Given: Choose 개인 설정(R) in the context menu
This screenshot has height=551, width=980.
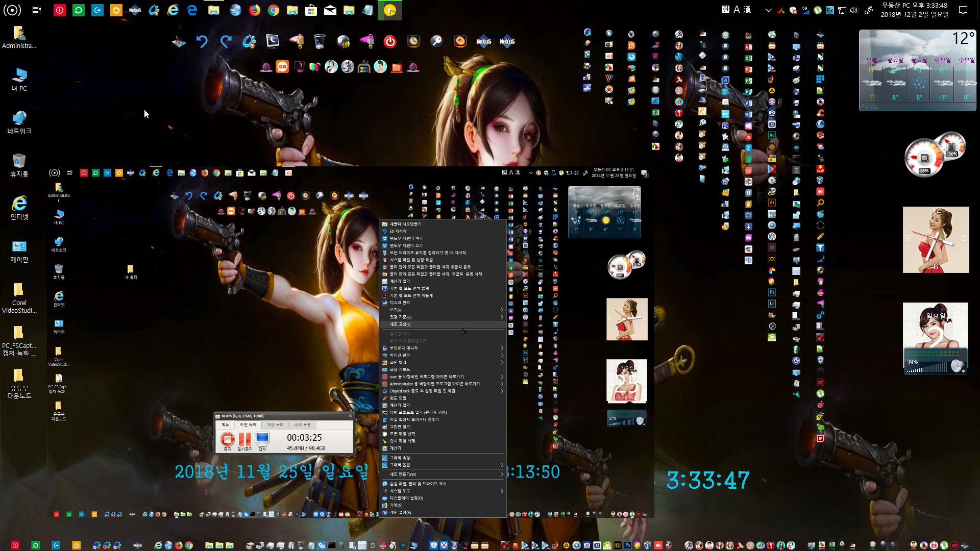Looking at the screenshot, I should tap(443, 512).
